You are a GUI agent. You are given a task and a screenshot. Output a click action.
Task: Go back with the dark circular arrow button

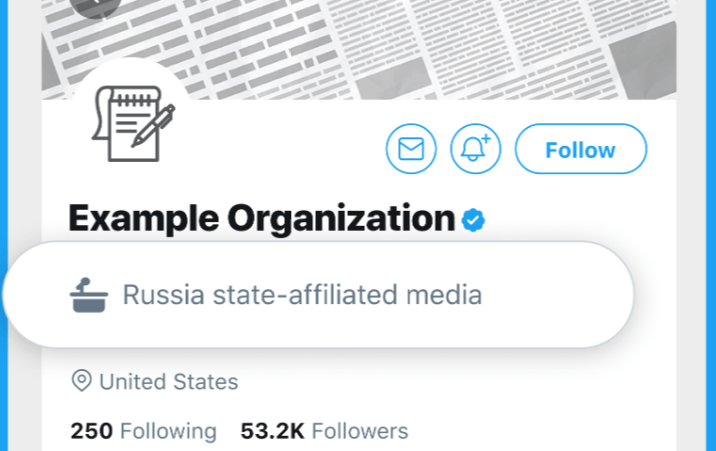(x=96, y=5)
